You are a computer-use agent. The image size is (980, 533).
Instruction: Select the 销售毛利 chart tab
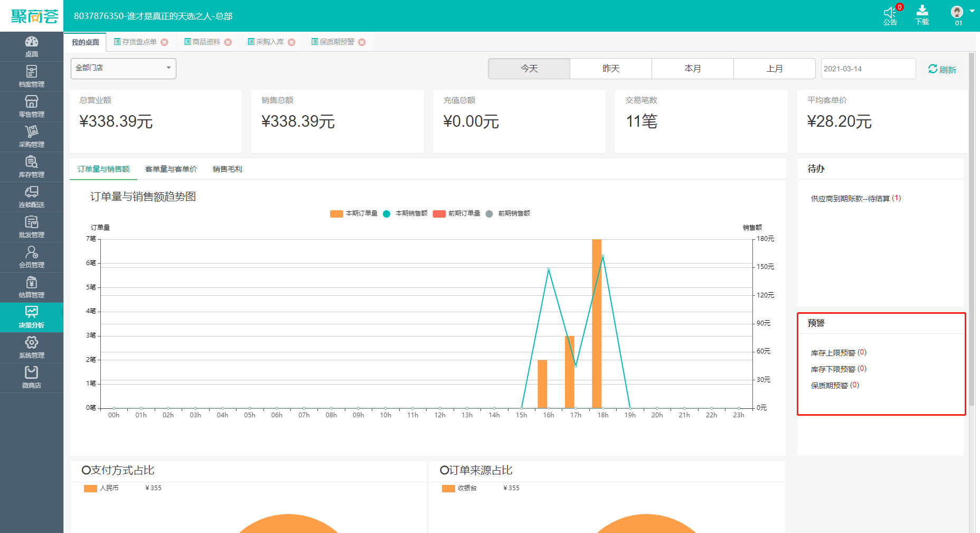click(228, 169)
